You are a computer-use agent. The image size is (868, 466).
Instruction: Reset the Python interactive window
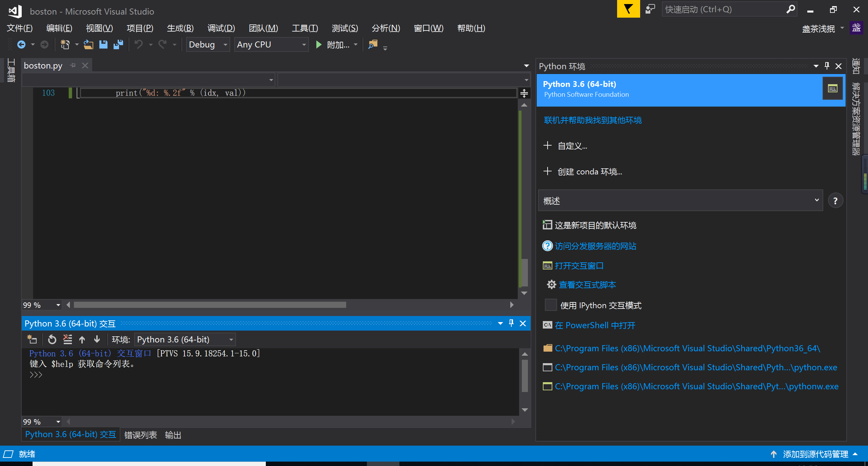pos(52,339)
